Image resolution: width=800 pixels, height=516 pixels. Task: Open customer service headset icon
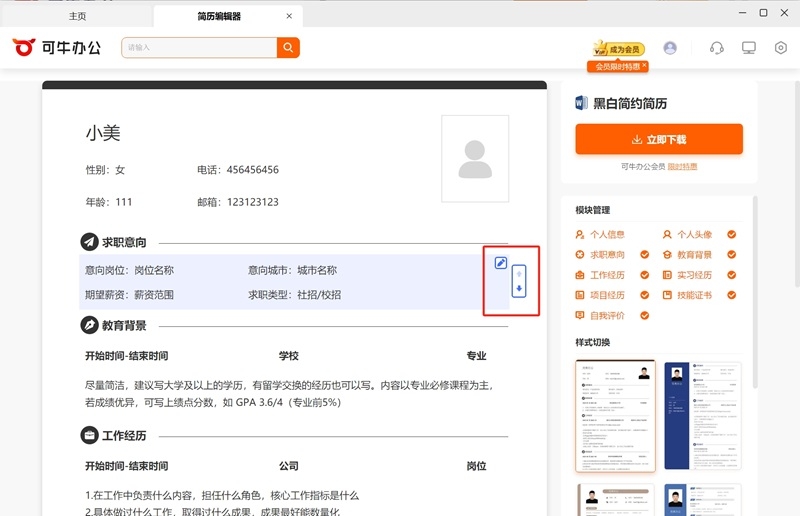717,48
